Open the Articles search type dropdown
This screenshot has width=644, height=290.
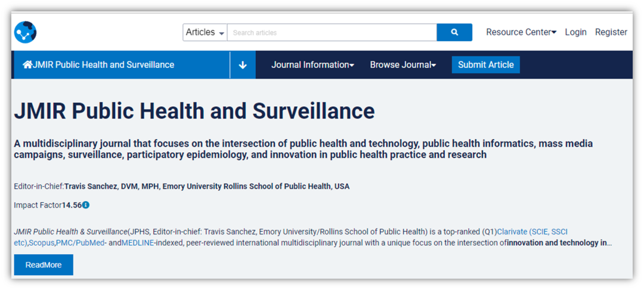point(205,32)
